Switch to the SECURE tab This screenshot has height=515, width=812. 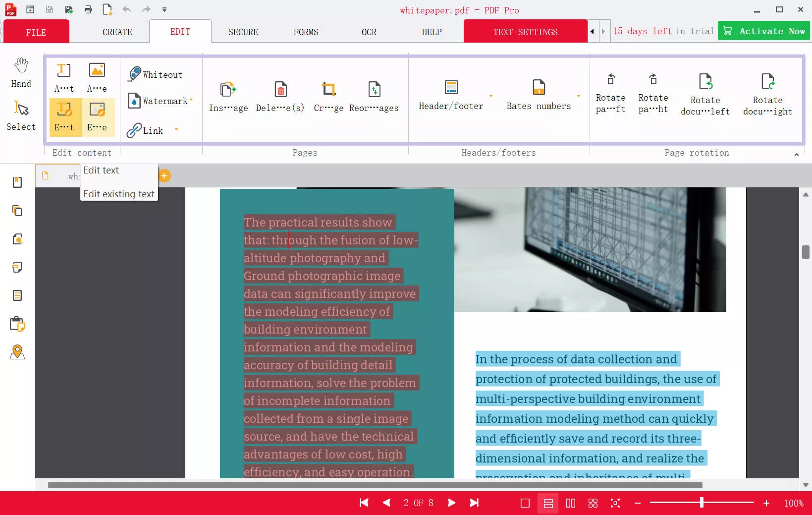point(243,32)
